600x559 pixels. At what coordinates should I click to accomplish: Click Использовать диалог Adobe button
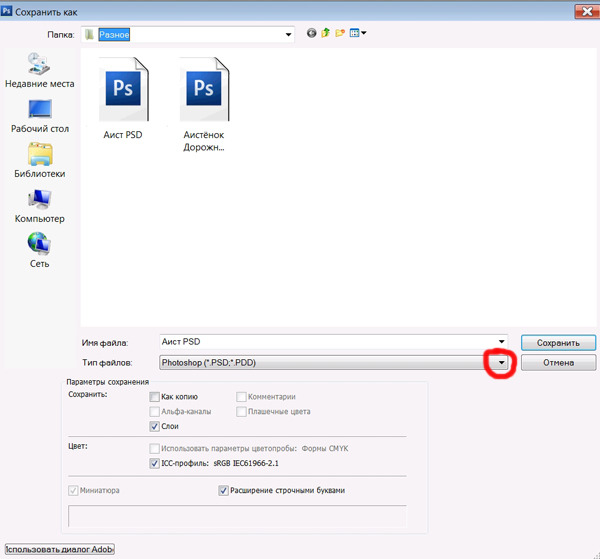[60, 549]
